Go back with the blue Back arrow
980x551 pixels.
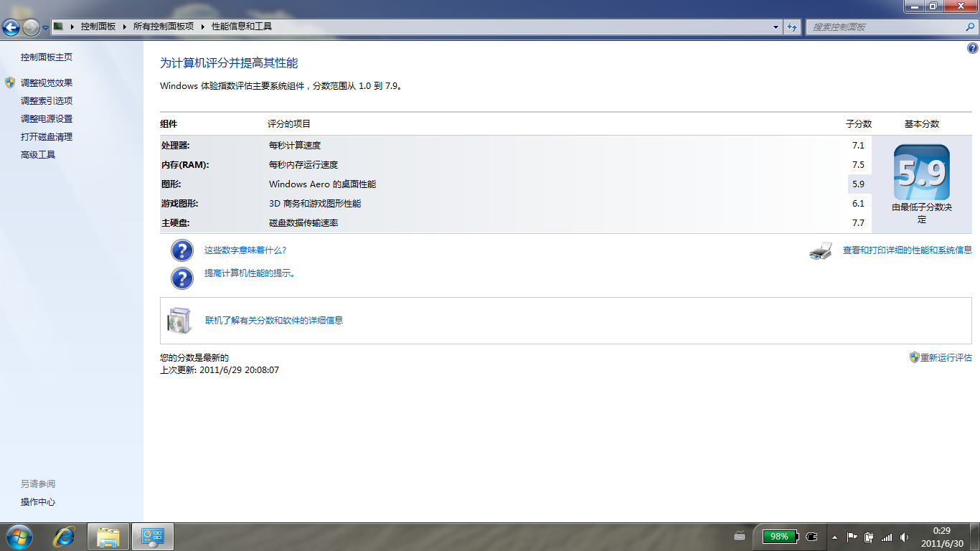(11, 28)
